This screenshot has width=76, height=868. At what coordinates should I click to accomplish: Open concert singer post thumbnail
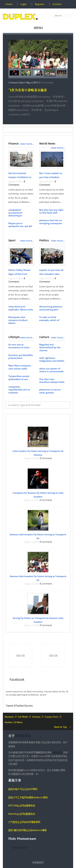(38, 479)
